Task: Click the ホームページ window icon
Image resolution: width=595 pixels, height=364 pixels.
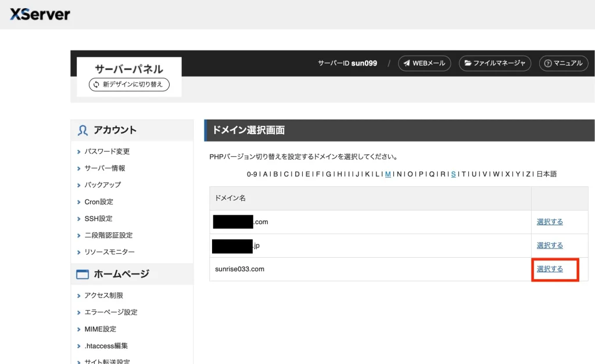Action: click(83, 274)
